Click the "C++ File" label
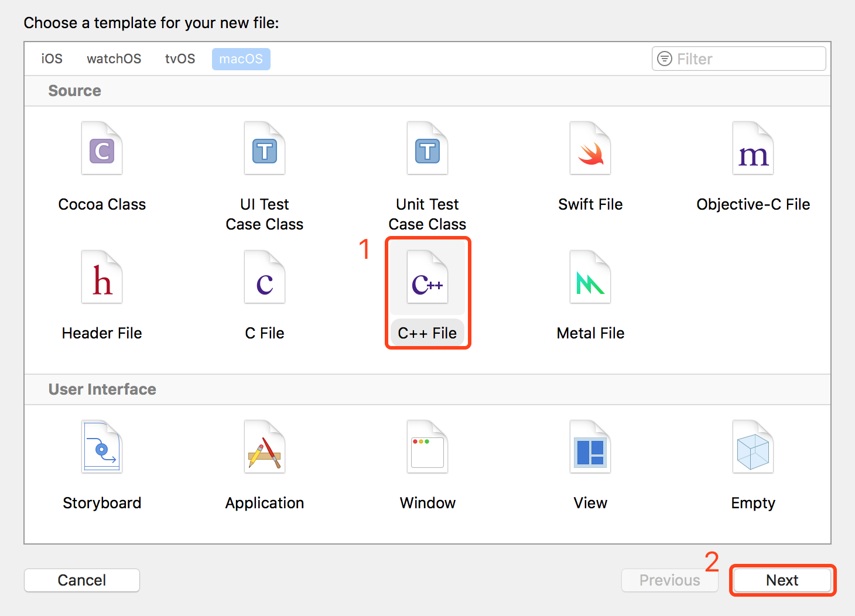The width and height of the screenshot is (855, 616). [427, 333]
